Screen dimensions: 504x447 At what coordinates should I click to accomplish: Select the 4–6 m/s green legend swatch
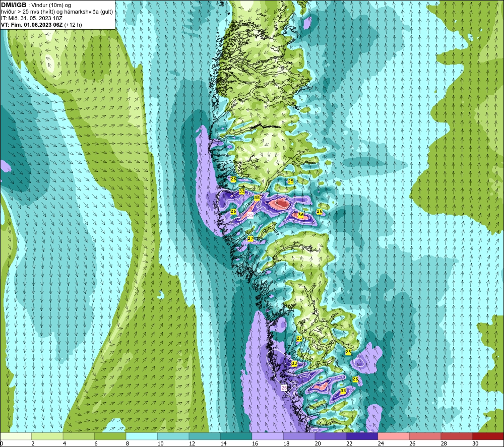[x=79, y=436]
